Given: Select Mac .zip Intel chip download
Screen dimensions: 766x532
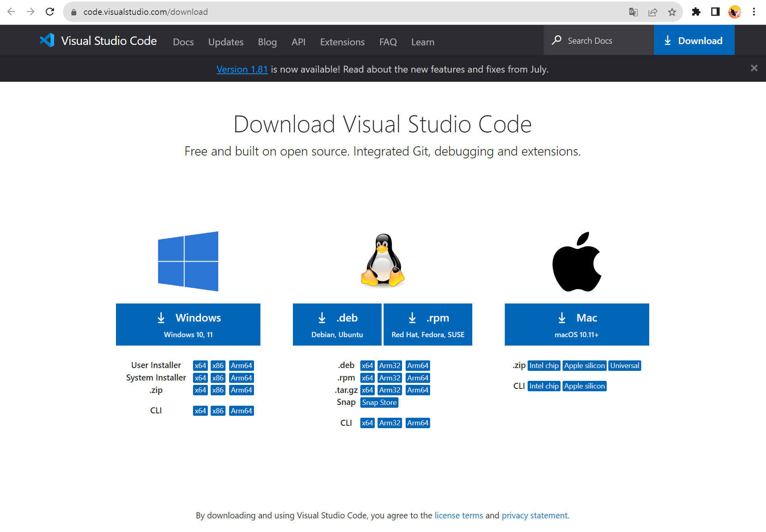Looking at the screenshot, I should pyautogui.click(x=544, y=366).
